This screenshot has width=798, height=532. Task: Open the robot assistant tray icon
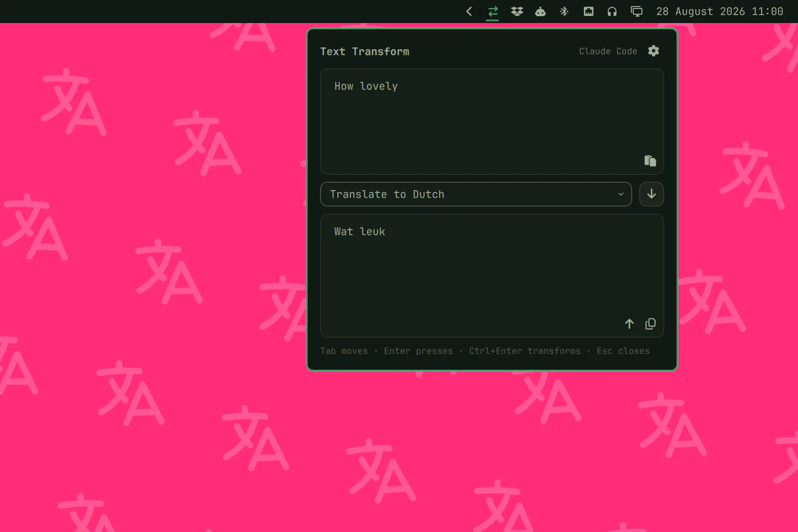pos(541,11)
